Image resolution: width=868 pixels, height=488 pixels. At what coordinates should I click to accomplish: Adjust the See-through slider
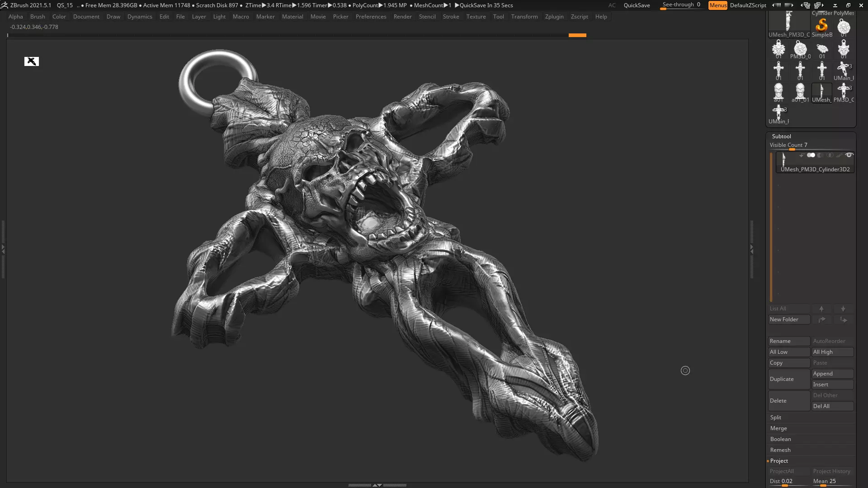point(681,5)
